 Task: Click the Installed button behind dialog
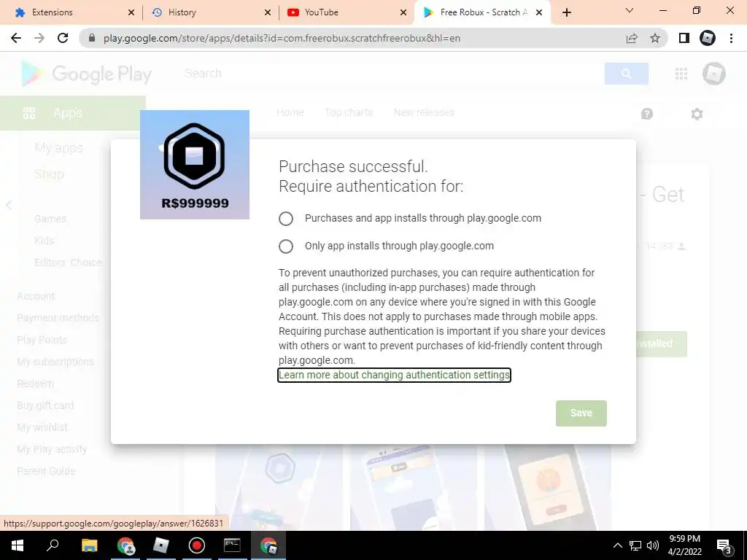(x=661, y=344)
